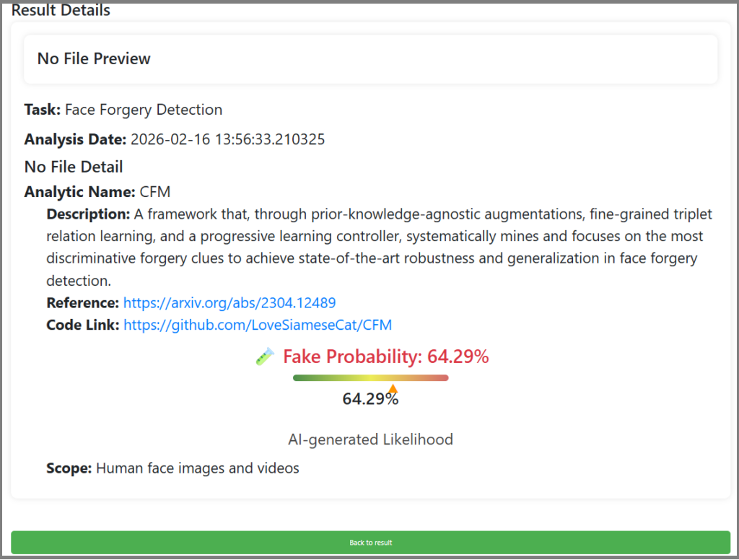Click the Fake Probability: 64.29% red heading
739x560 pixels.
point(385,356)
